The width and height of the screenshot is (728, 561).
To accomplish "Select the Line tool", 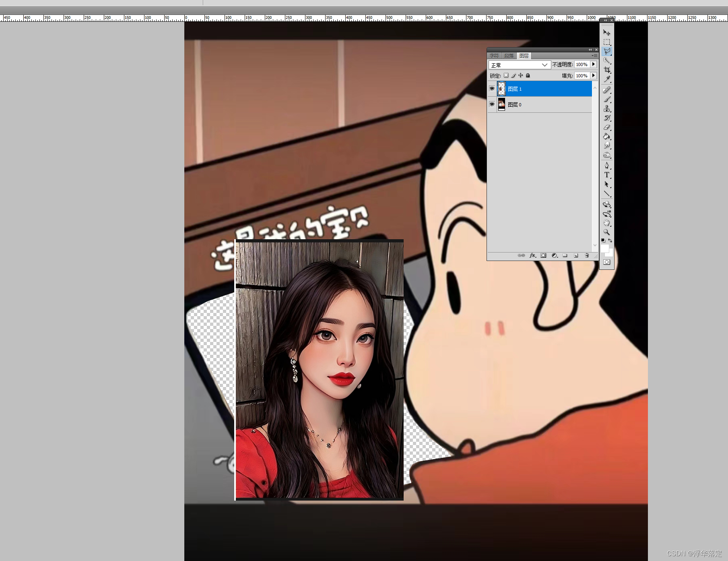I will (607, 193).
